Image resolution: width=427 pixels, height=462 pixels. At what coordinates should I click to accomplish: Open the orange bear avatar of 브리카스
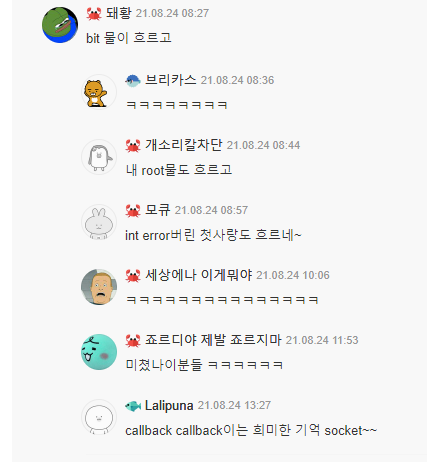(x=99, y=92)
